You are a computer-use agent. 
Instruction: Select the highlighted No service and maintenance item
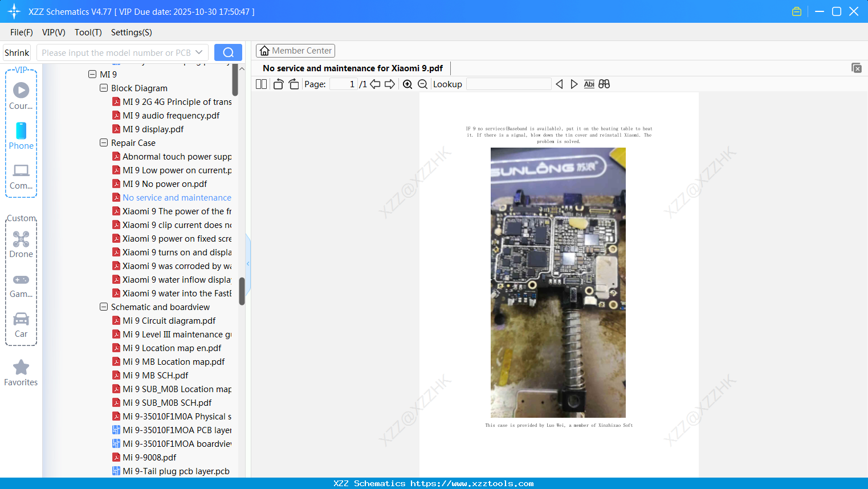[x=177, y=198]
